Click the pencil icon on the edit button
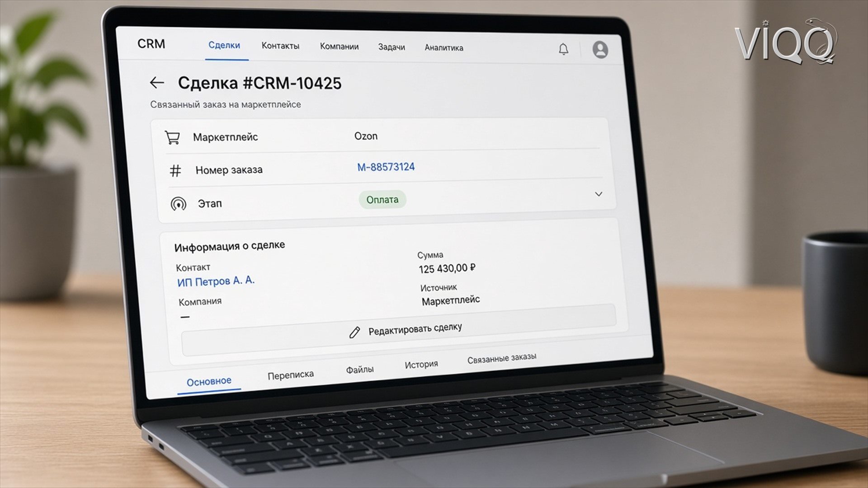The image size is (868, 488). point(354,333)
